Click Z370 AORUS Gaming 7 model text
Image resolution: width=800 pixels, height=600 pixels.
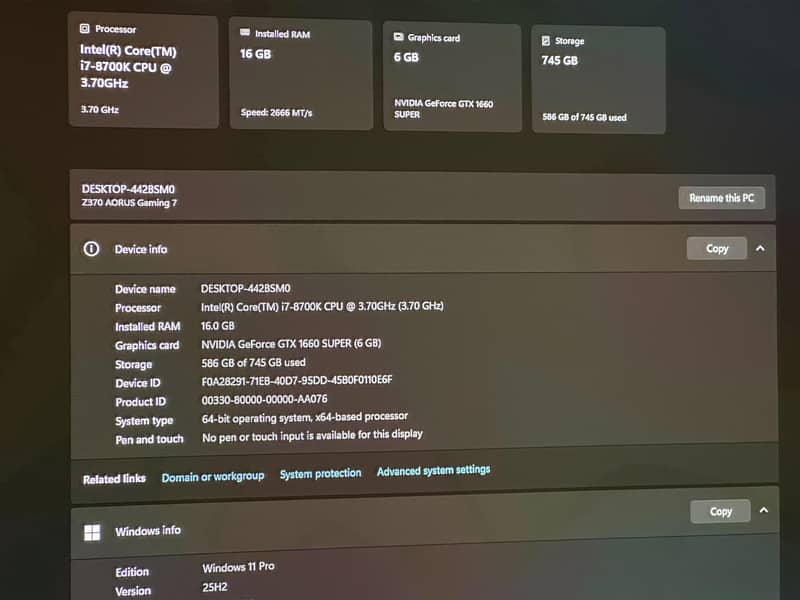click(x=129, y=203)
